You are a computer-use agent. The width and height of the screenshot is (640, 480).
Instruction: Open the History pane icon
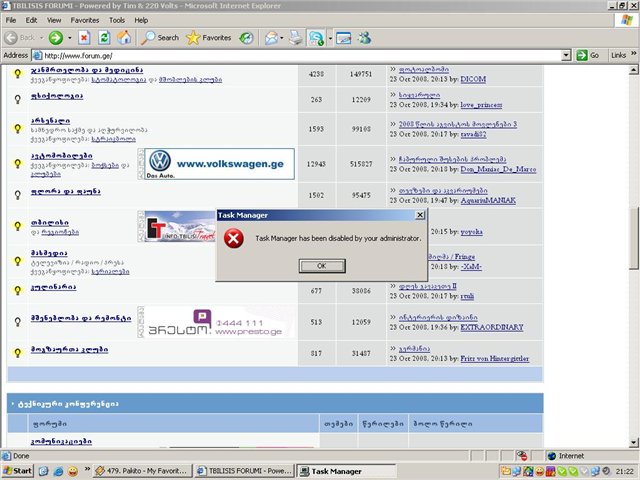click(246, 38)
